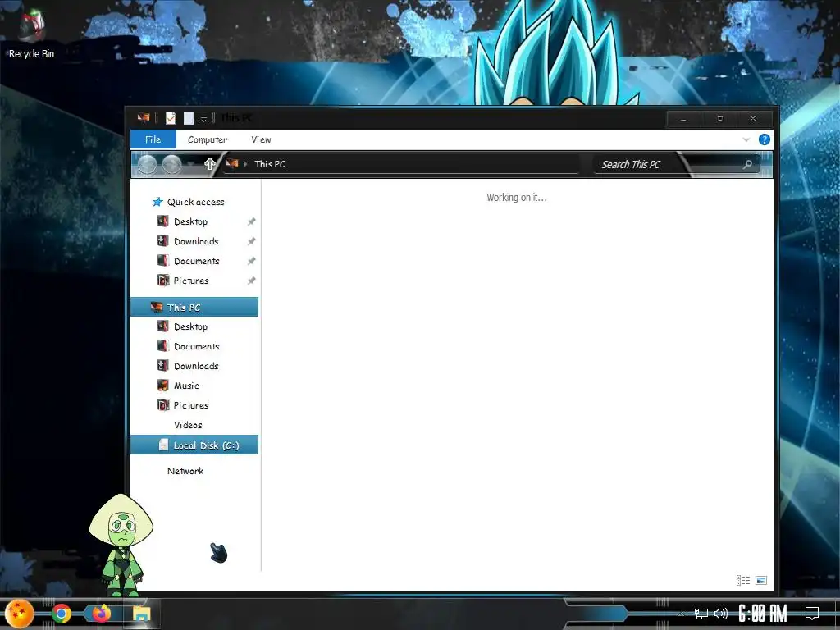Click the pin icon beside Quick access Documents
The height and width of the screenshot is (630, 840).
coord(251,262)
